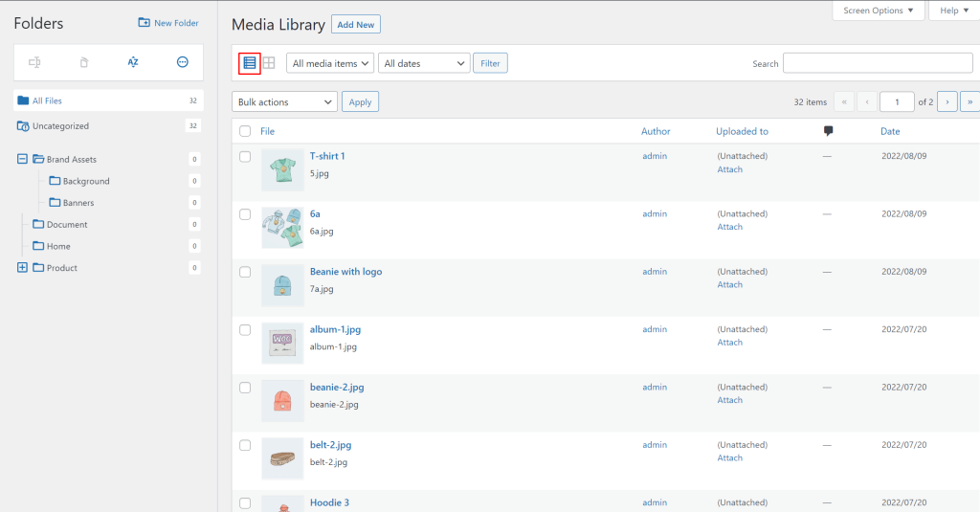Click Attach link for T-shirt 1 row
The image size is (980, 512).
click(x=729, y=169)
